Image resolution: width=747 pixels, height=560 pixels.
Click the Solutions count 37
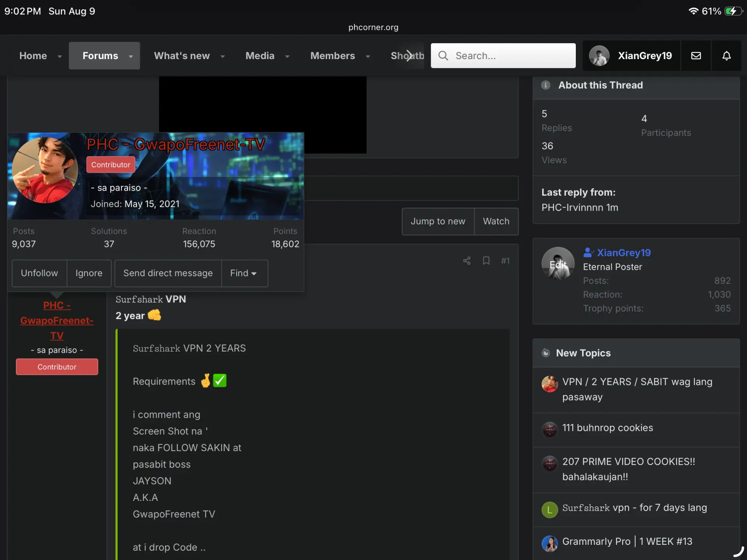(x=109, y=244)
